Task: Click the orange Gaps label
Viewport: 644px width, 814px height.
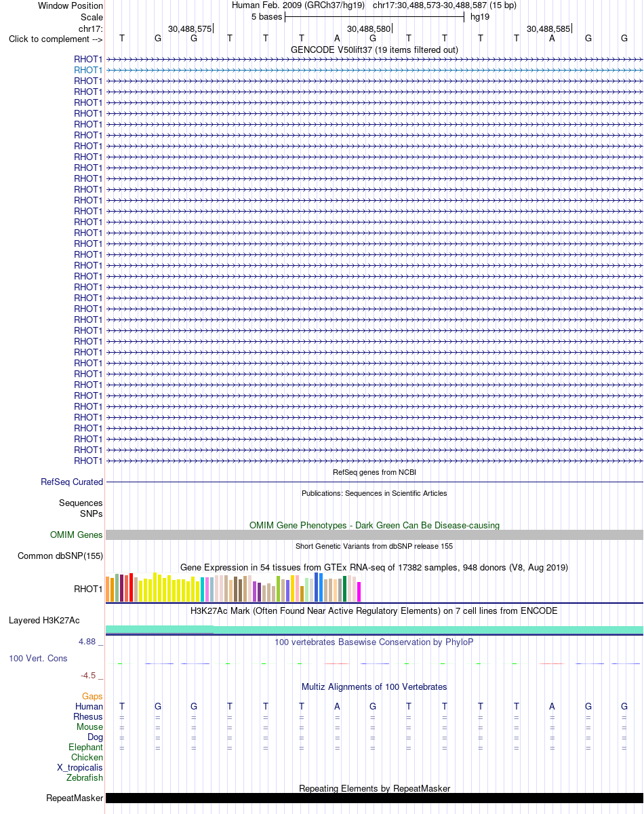Action: [92, 696]
